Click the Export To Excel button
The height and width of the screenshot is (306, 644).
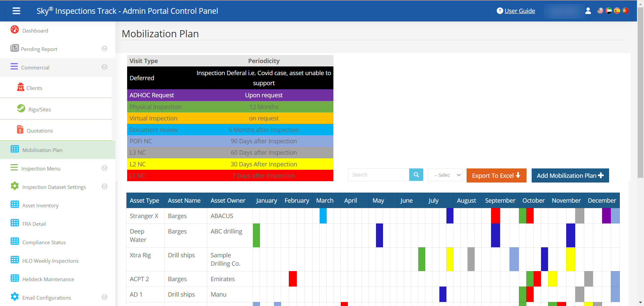(x=496, y=175)
